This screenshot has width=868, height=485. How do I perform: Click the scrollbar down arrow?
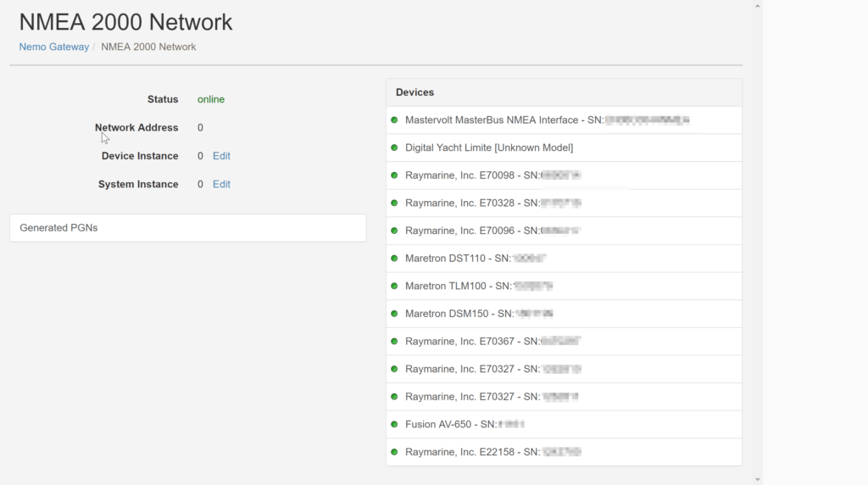757,479
